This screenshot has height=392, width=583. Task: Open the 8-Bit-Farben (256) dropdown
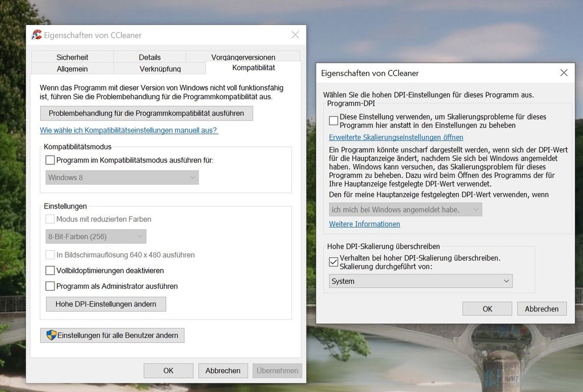click(x=96, y=236)
